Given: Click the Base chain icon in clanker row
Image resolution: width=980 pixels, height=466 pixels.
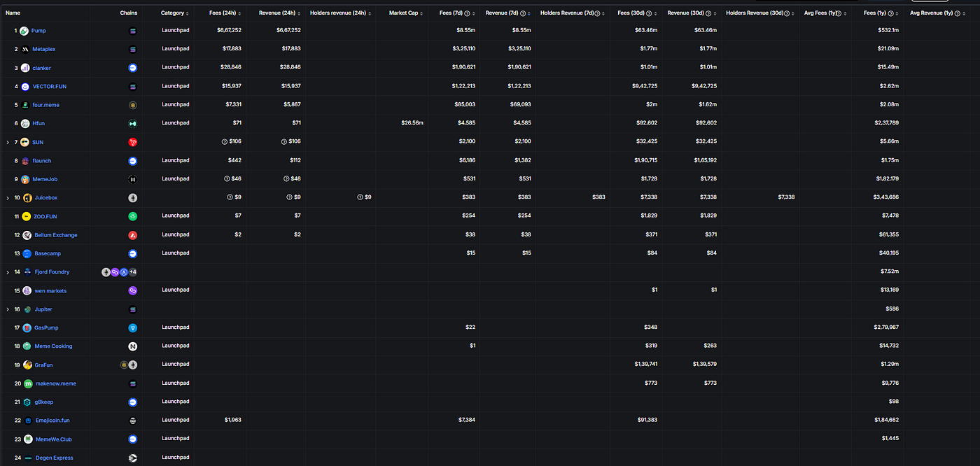Looking at the screenshot, I should point(133,68).
